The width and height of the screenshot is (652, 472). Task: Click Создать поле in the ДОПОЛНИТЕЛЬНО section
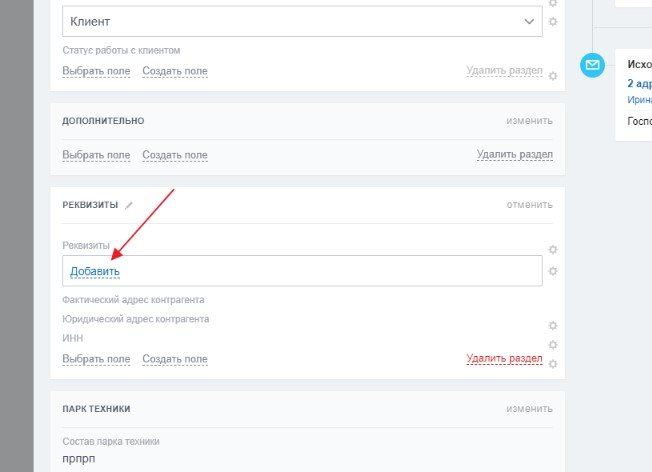point(175,155)
